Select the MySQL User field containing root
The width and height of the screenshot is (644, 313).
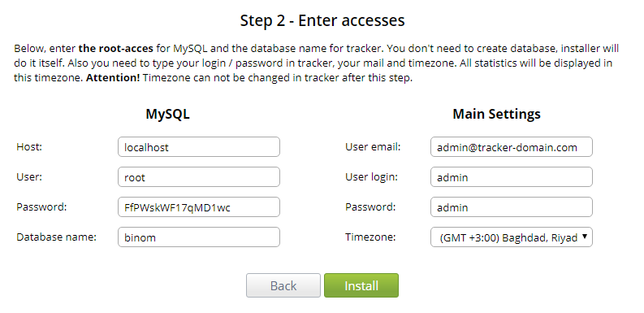coord(199,177)
